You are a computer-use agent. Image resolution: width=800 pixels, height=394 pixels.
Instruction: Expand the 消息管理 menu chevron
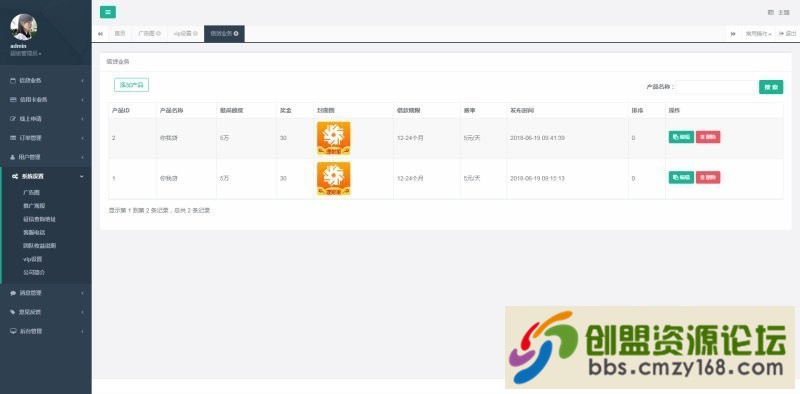(82, 293)
